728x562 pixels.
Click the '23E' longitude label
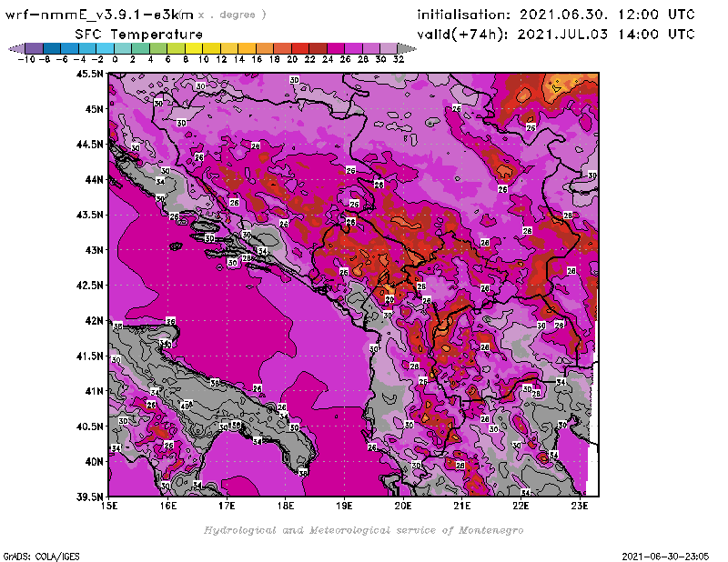click(580, 506)
